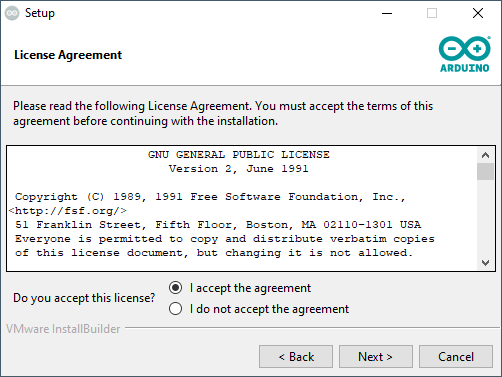The width and height of the screenshot is (502, 377).
Task: Click the Arduino logo icon
Action: click(465, 54)
